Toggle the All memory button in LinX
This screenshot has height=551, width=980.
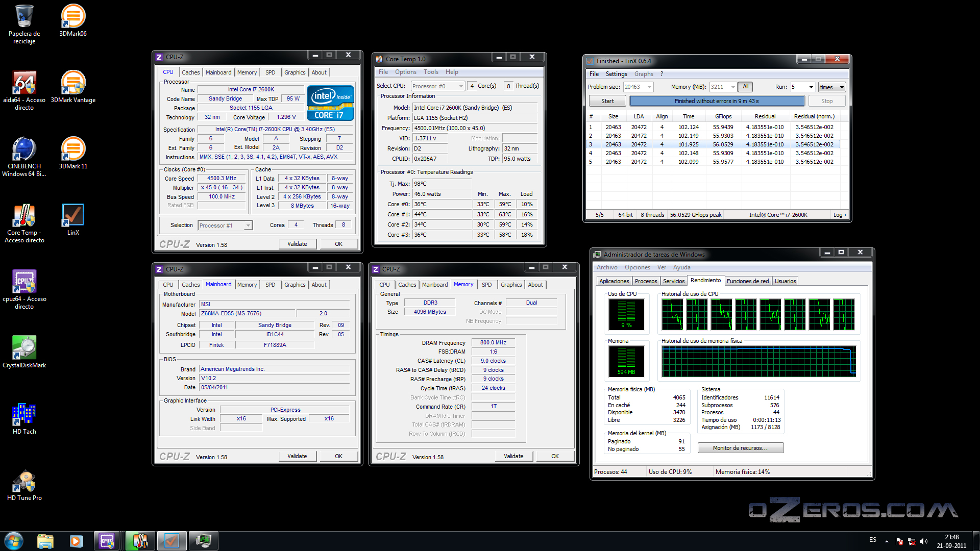click(x=746, y=87)
